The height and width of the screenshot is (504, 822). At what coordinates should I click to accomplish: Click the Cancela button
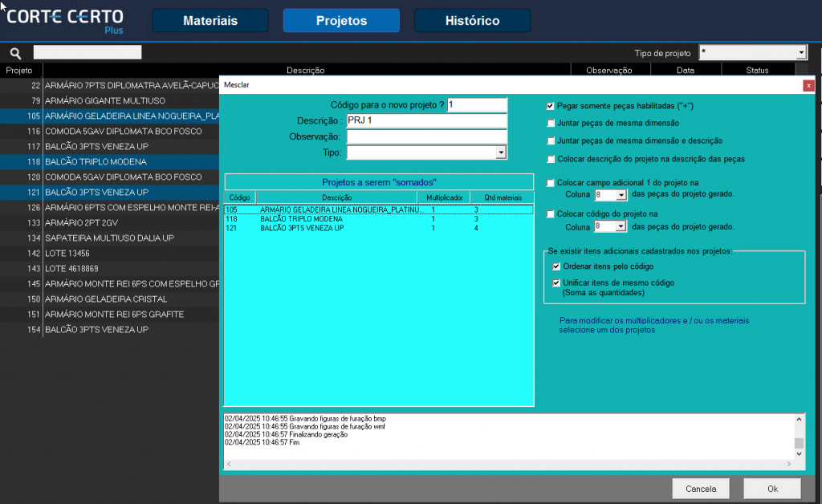[x=701, y=489]
